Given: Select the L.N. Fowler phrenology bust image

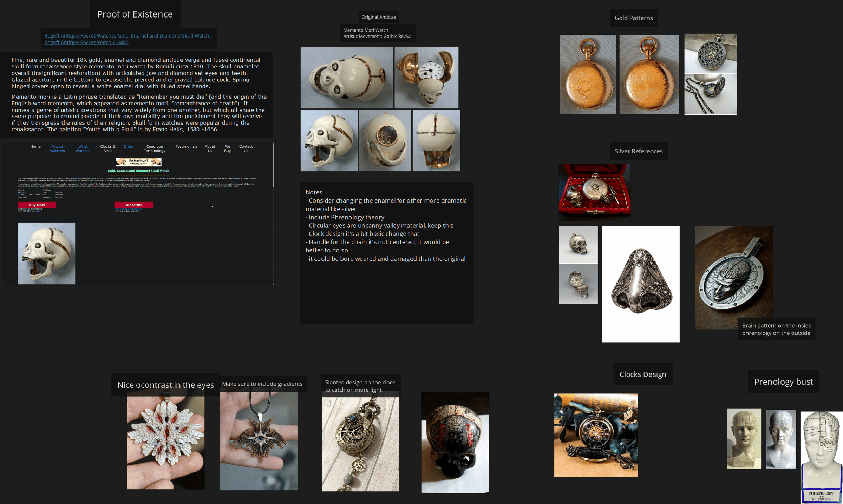Looking at the screenshot, I should click(822, 458).
